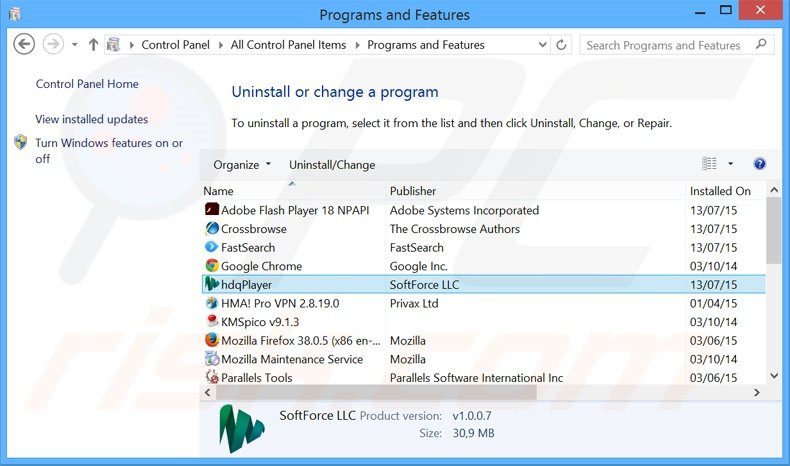Open the recent locations dropdown arrow
Viewport: 790px width, 466px height.
(x=75, y=45)
